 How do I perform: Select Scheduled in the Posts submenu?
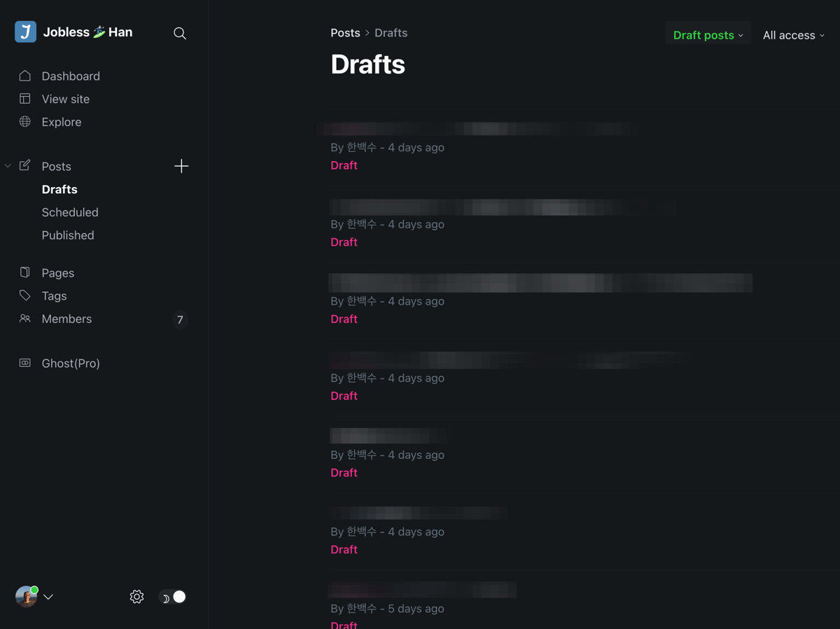coord(70,212)
